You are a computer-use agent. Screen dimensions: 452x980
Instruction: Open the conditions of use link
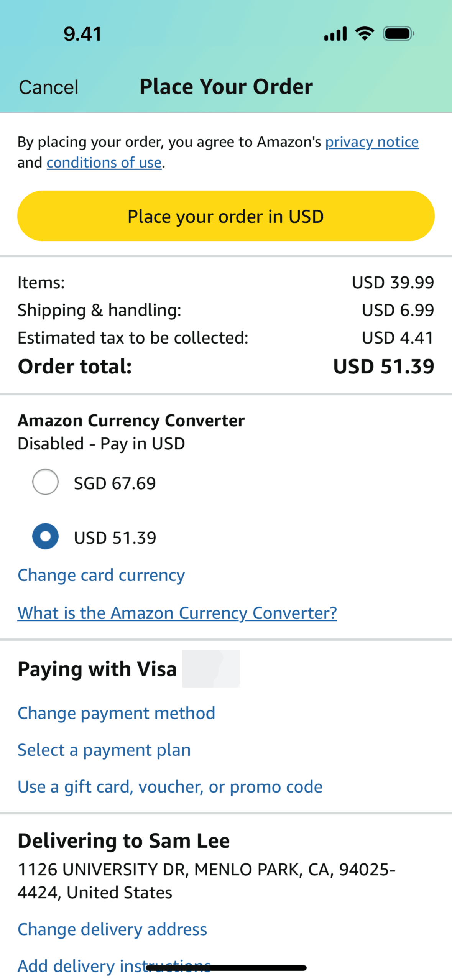point(104,163)
